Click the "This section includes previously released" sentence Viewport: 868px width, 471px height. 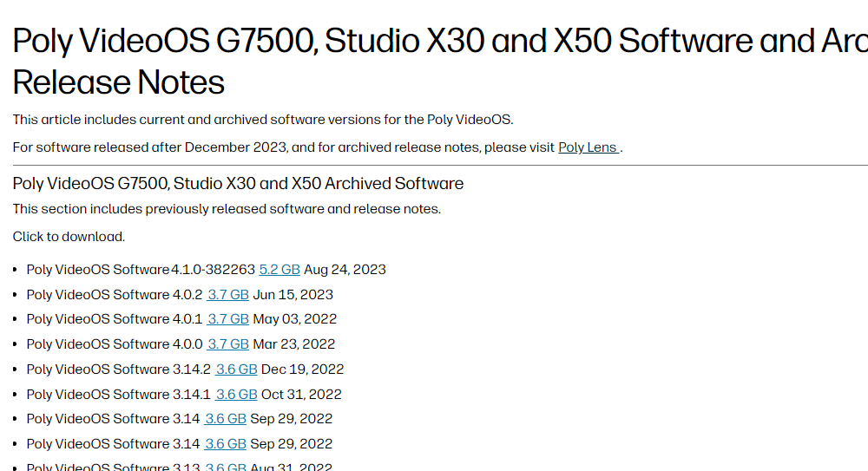(x=227, y=209)
